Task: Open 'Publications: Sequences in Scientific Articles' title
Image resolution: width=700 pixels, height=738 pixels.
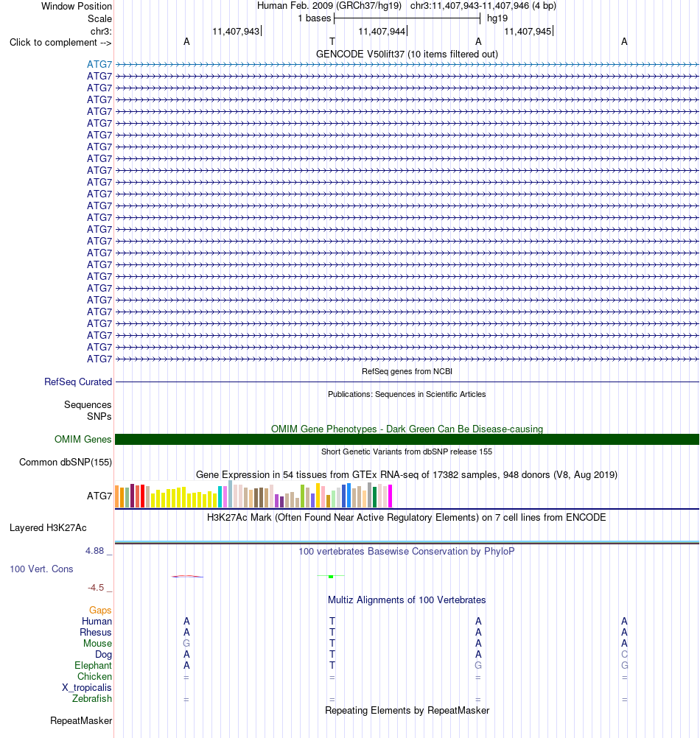Action: [x=407, y=395]
